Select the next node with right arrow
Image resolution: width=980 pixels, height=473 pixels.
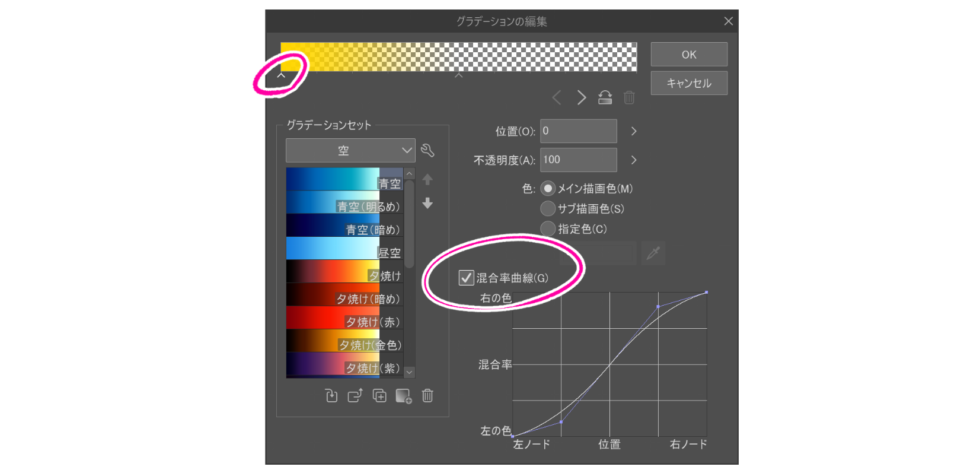[581, 97]
